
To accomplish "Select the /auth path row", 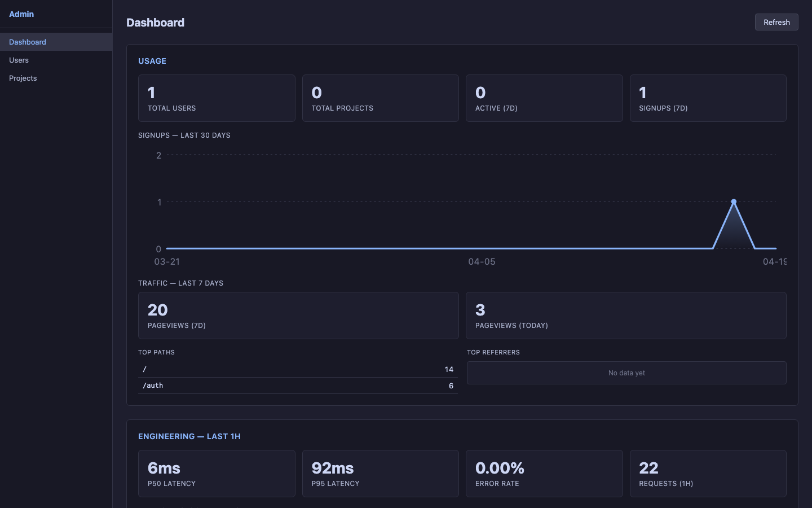I will (298, 386).
